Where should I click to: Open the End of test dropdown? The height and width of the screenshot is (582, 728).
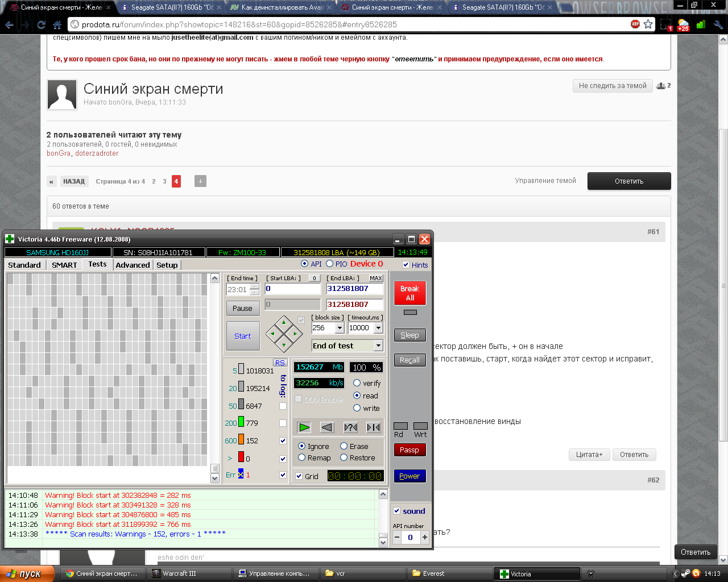click(x=378, y=346)
